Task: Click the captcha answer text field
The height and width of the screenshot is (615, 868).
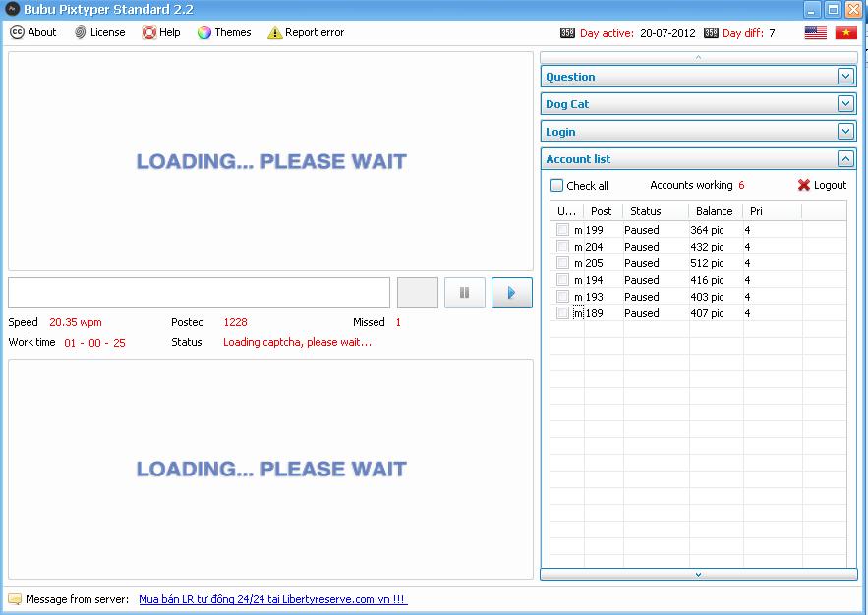Action: (x=199, y=293)
